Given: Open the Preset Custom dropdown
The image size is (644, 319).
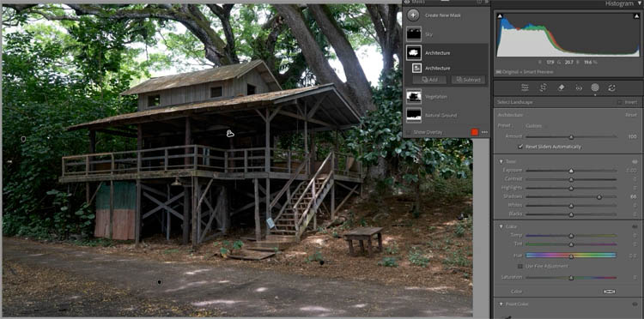Looking at the screenshot, I should point(533,126).
